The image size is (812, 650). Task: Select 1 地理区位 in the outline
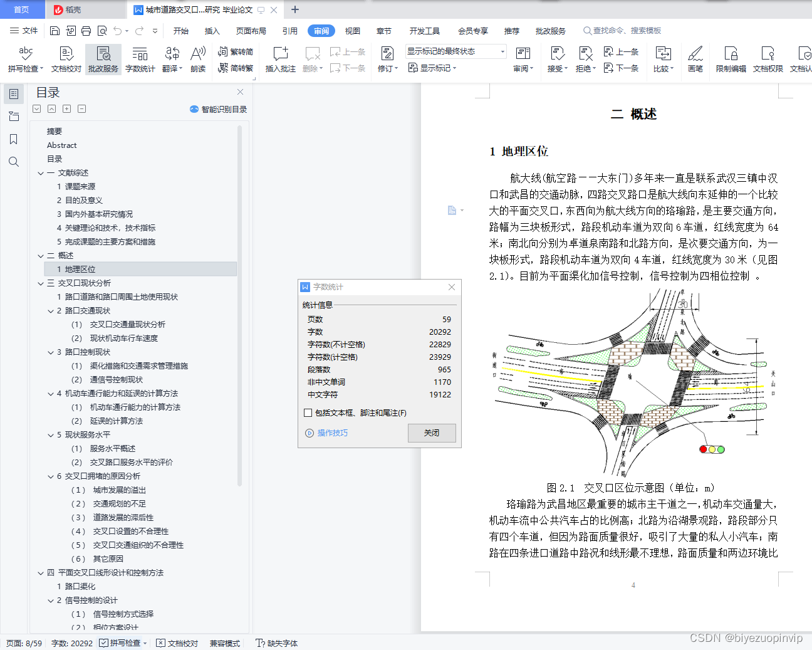[141, 270]
